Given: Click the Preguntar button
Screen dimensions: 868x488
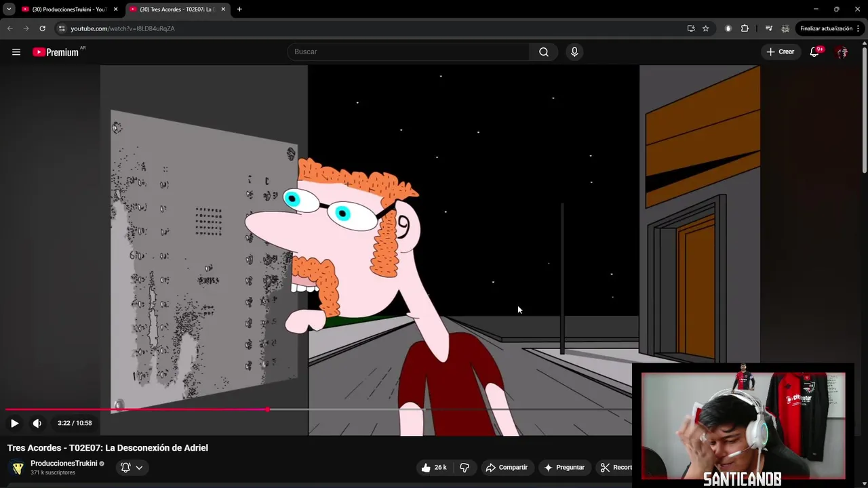Looking at the screenshot, I should pos(564,467).
